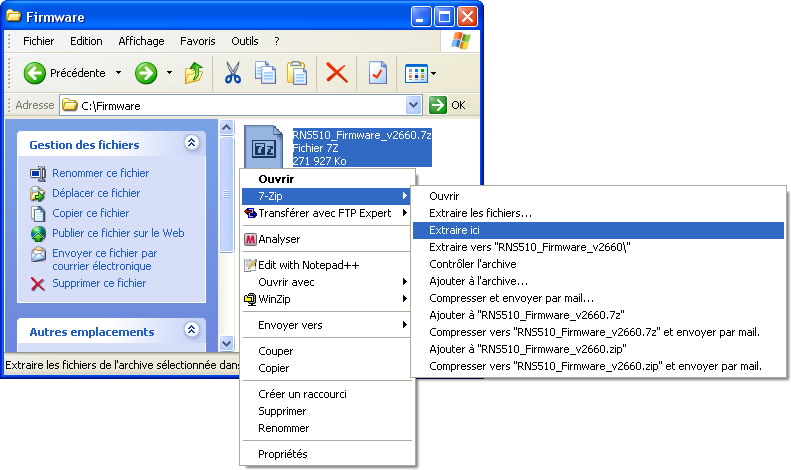Open the up-one-folder icon in toolbar
791x470 pixels.
coord(194,73)
